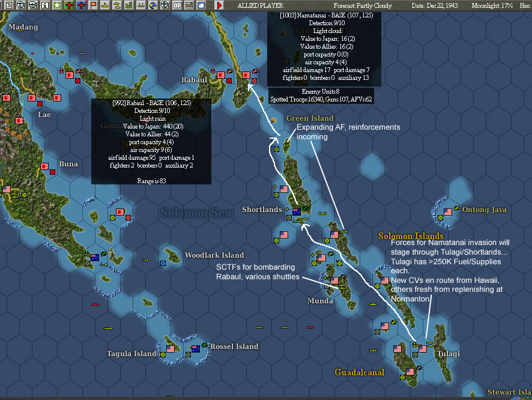Click the 'Rabaul' map label

tap(194, 80)
